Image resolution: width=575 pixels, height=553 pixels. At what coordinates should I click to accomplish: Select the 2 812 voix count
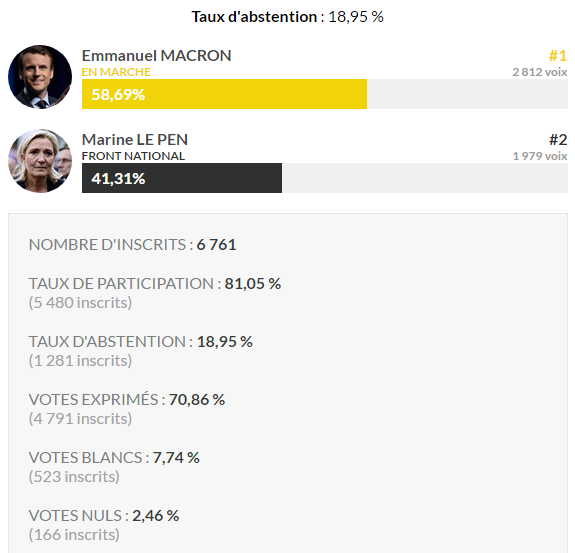[x=540, y=72]
